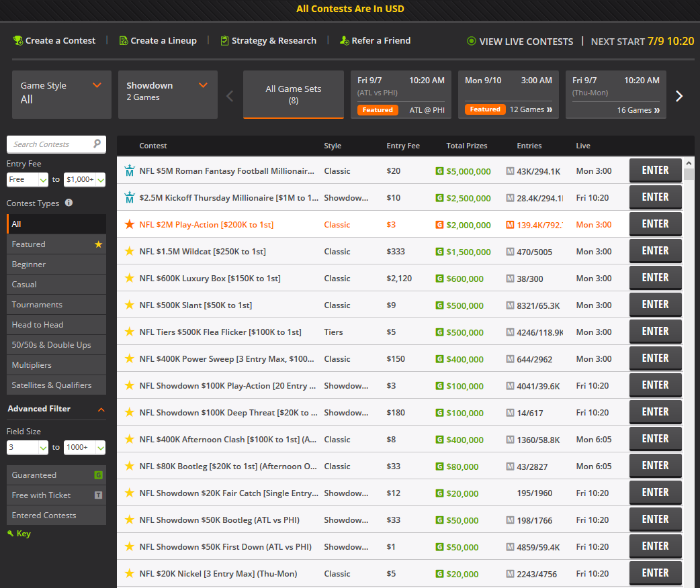The height and width of the screenshot is (588, 700).
Task: Click the Millionaire crown icon on NFL $5M row
Action: (130, 170)
